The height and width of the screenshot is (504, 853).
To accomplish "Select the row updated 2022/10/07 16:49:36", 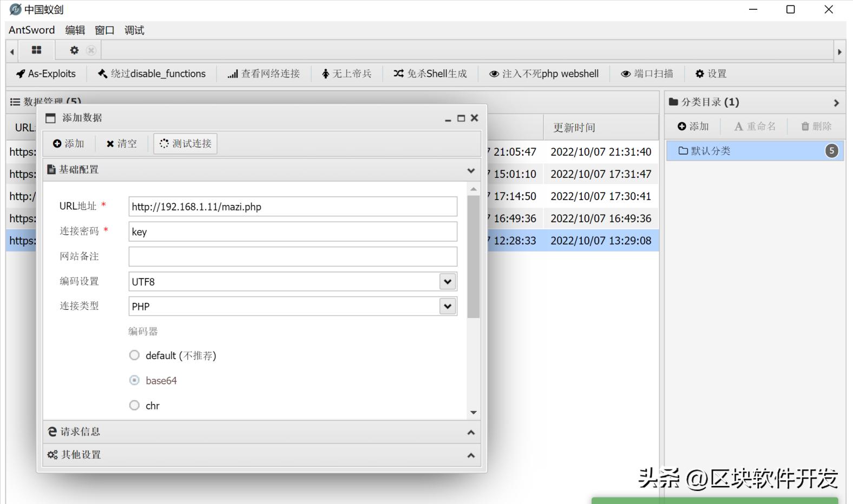I will click(601, 218).
